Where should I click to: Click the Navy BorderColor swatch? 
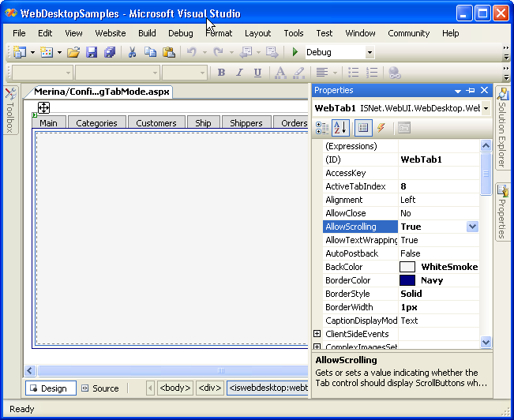click(407, 280)
